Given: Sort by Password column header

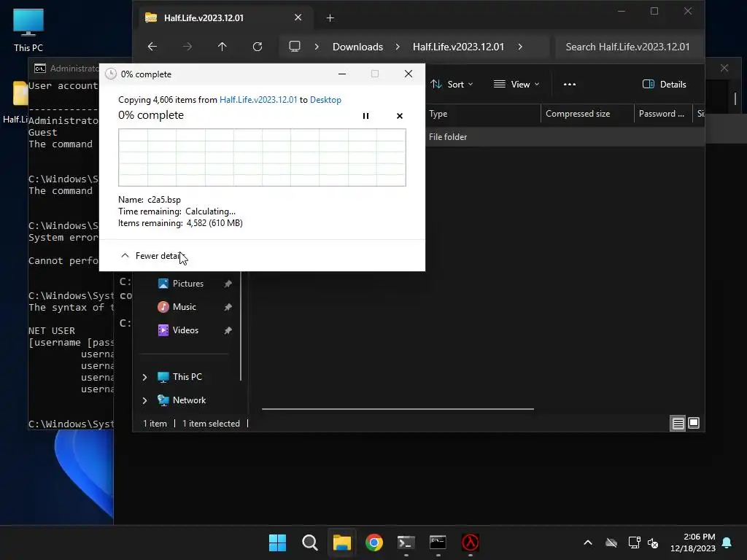Looking at the screenshot, I should click(662, 114).
